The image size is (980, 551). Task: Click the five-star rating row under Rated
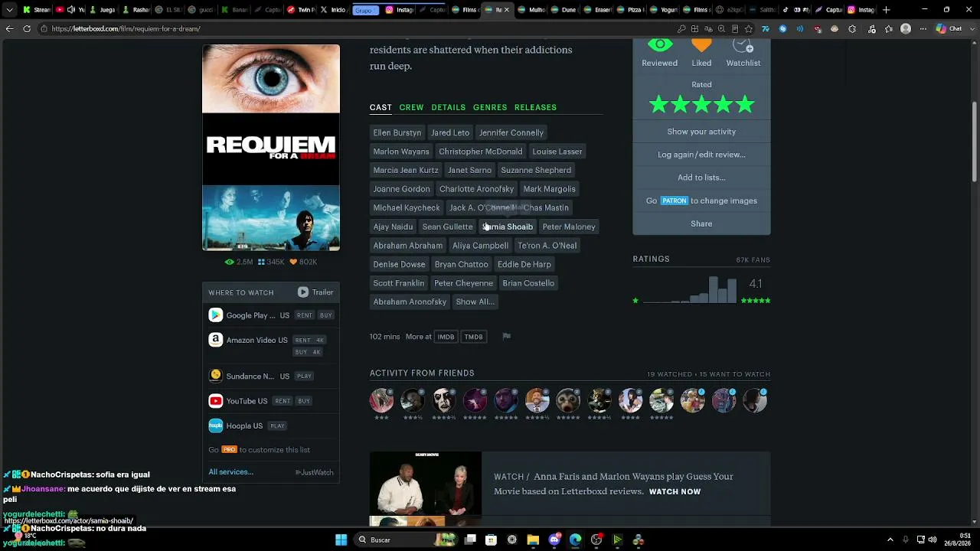(x=701, y=105)
